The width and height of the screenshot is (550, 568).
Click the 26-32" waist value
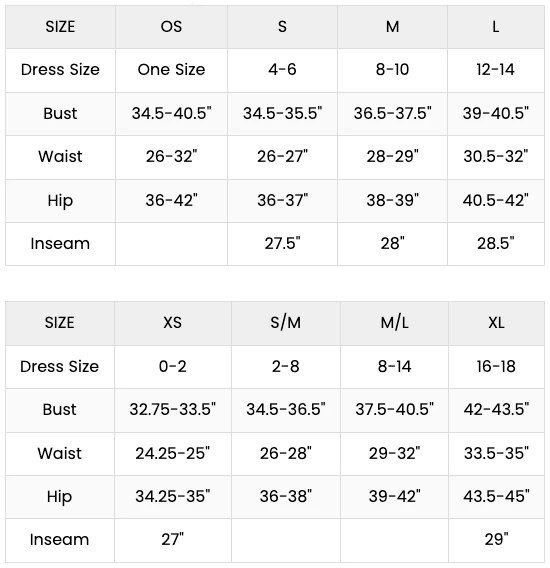click(171, 157)
